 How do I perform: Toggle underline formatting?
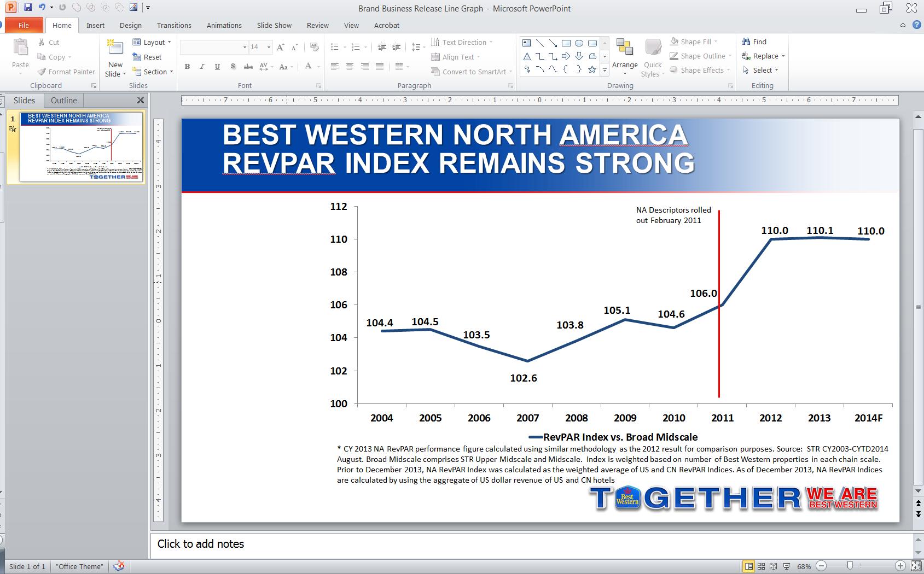click(217, 67)
